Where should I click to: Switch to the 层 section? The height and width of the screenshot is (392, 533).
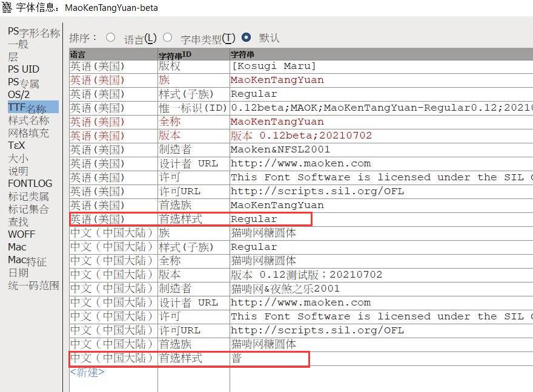click(13, 57)
